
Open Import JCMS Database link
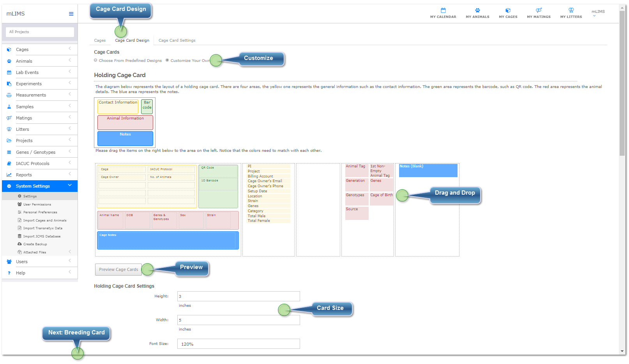coord(42,236)
